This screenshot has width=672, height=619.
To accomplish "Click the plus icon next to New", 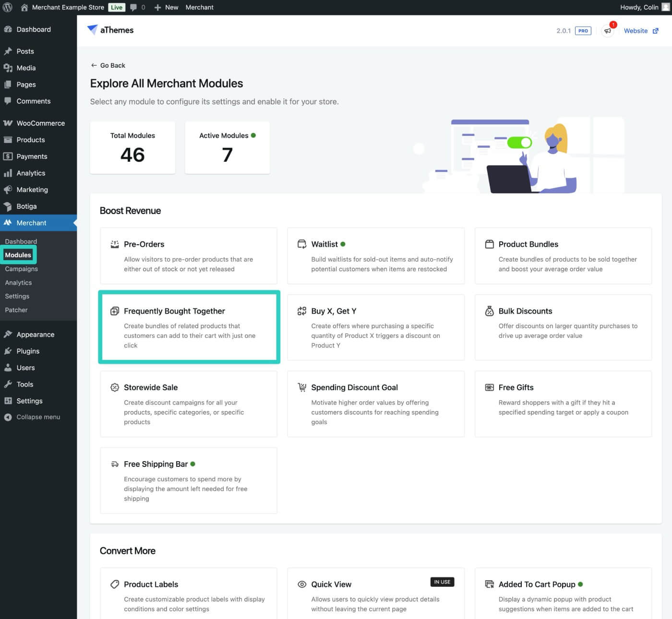I will coord(157,7).
